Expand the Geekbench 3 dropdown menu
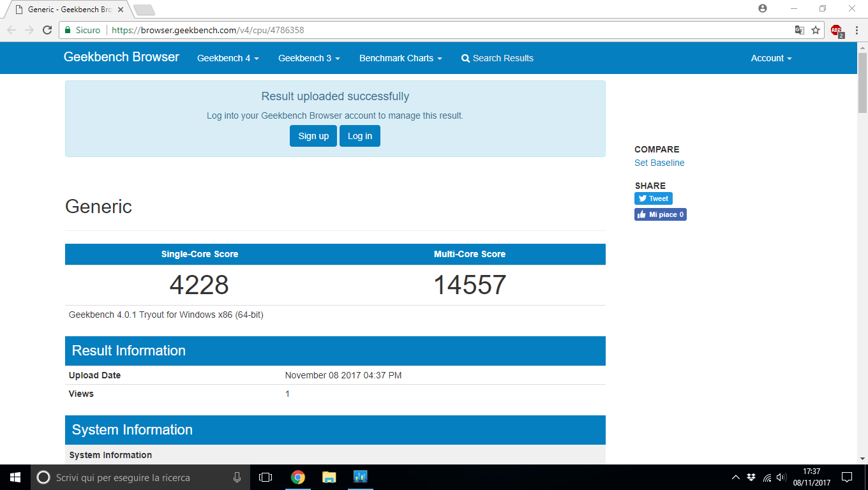Viewport: 868px width, 490px height. [x=309, y=58]
